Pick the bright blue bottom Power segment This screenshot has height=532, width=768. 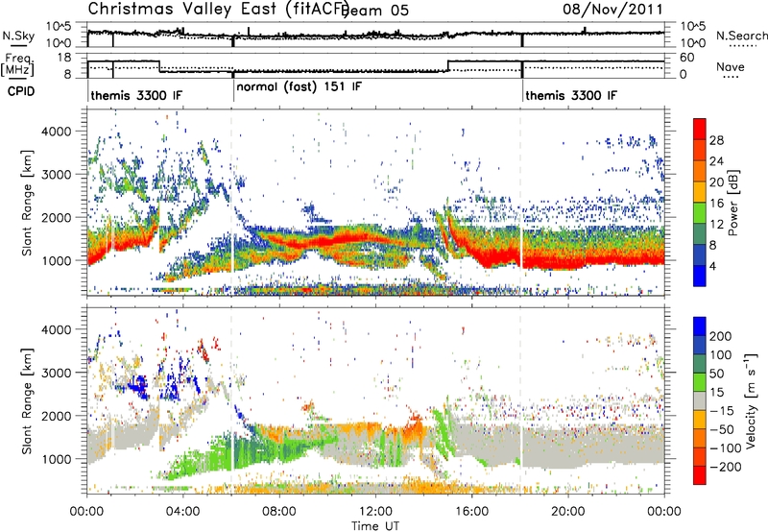[700, 276]
